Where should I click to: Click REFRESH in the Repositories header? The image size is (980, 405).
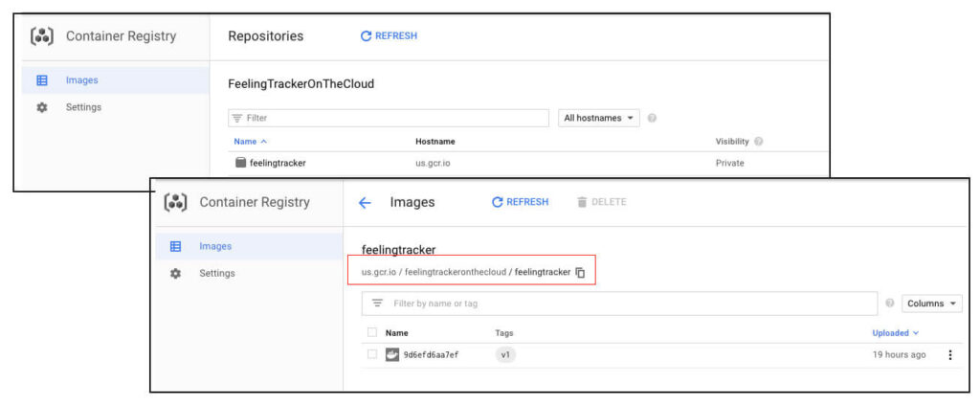(x=389, y=36)
